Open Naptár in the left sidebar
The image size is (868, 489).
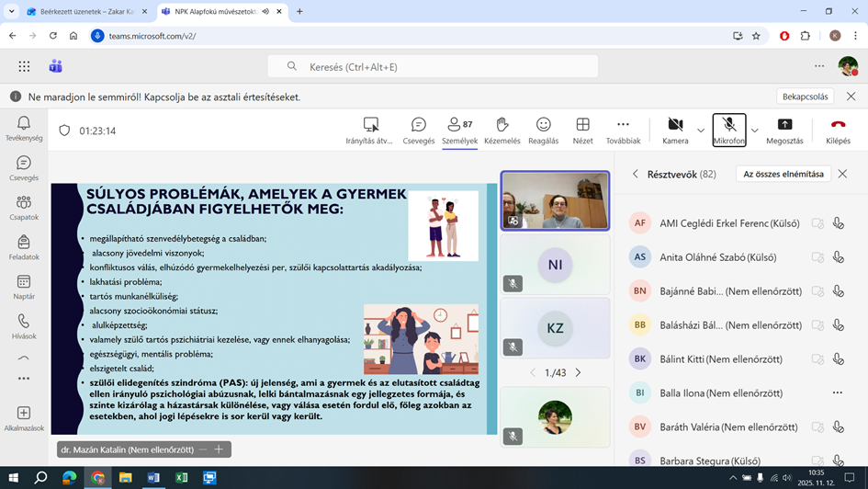point(23,287)
